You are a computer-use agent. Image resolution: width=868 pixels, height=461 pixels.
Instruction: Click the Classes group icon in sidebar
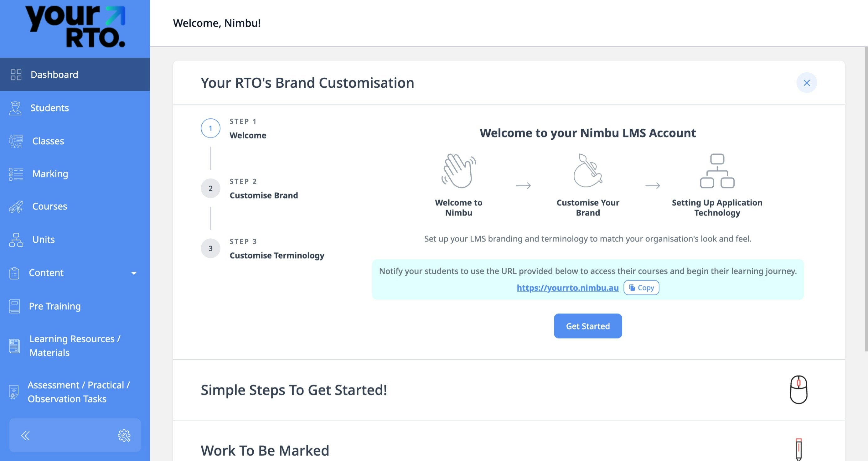pos(16,141)
